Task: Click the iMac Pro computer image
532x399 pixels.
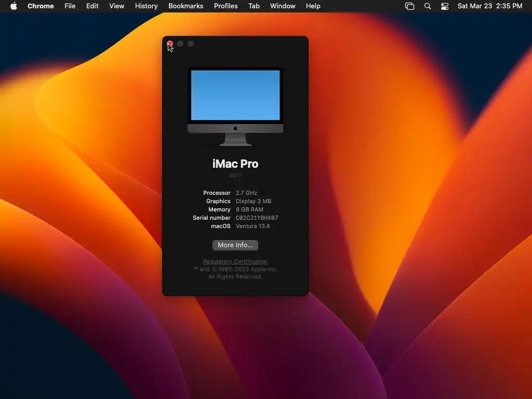Action: (235, 107)
